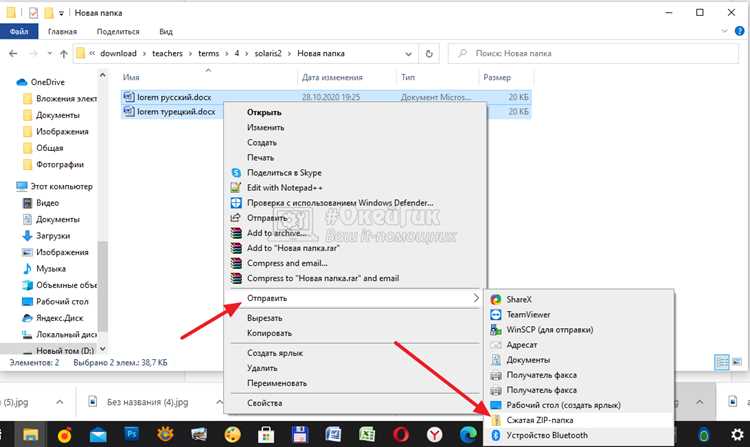
Task: Switch to the Поделиться ribbon tab
Action: coord(118,32)
